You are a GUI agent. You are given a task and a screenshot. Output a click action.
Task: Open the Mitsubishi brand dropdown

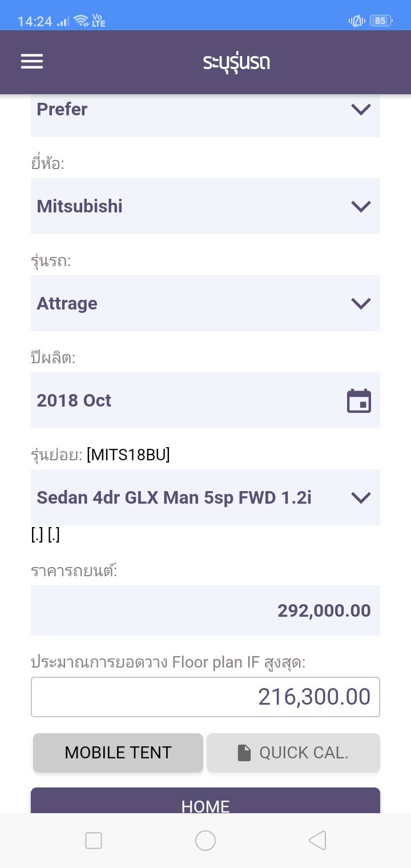(x=205, y=206)
